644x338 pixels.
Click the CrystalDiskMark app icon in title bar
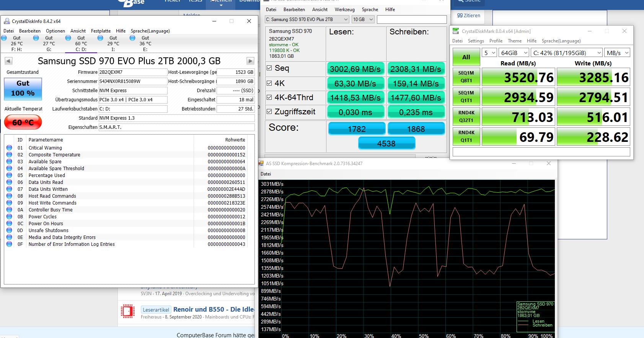click(x=456, y=31)
